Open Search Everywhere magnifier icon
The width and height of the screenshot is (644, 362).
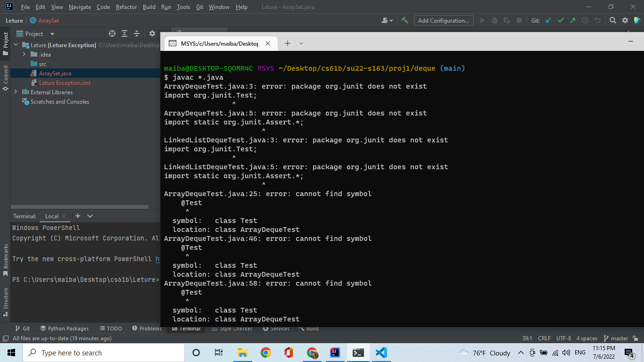pos(612,20)
